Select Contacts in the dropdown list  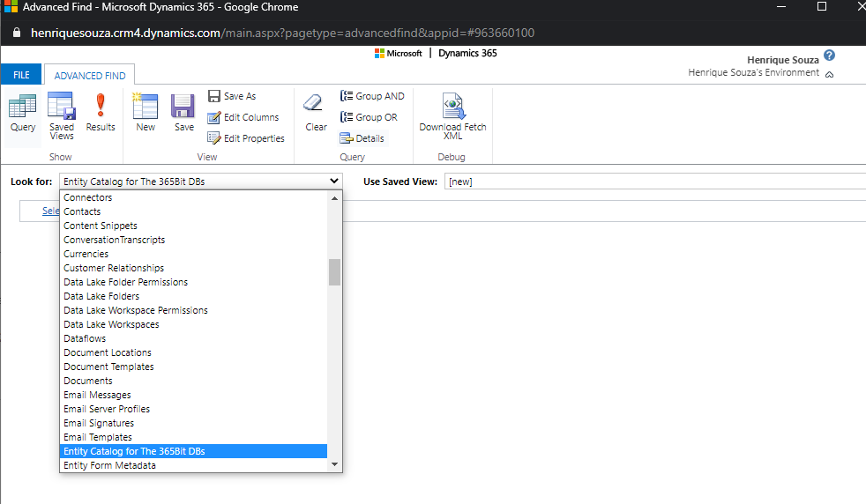193,211
